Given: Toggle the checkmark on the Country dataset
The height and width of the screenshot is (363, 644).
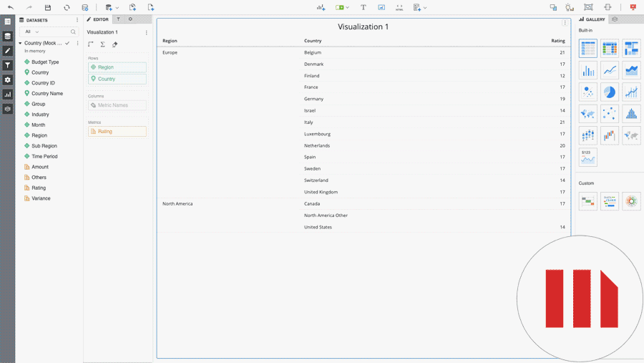Looking at the screenshot, I should pos(67,43).
